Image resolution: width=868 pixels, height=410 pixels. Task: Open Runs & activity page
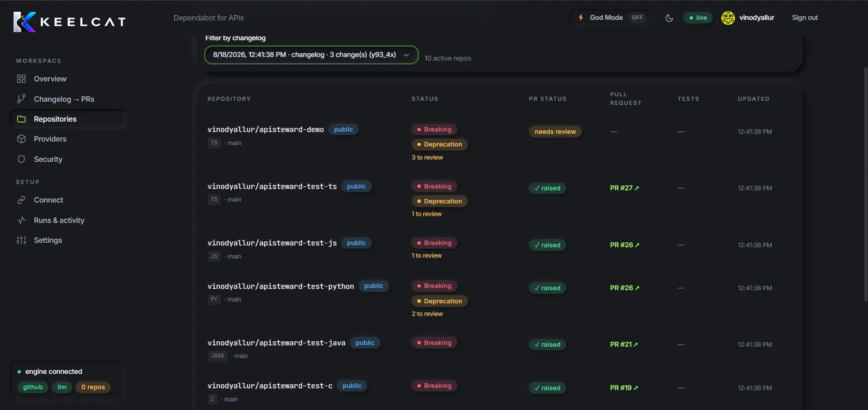[59, 220]
